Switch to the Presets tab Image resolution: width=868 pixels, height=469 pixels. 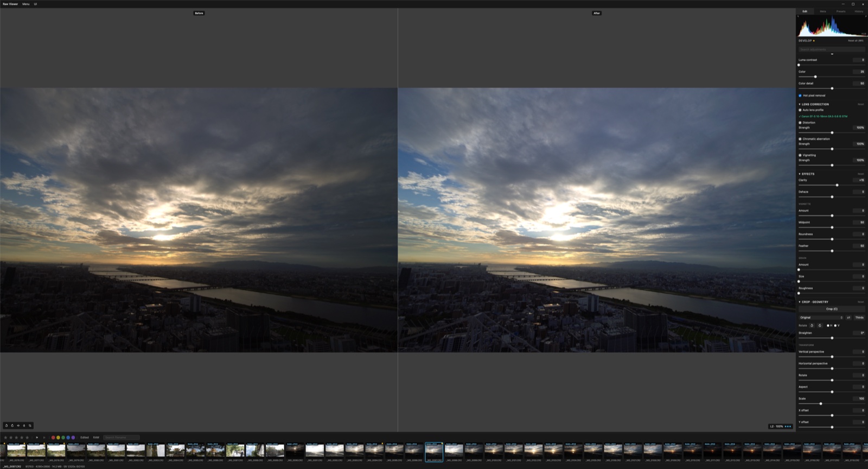click(841, 11)
